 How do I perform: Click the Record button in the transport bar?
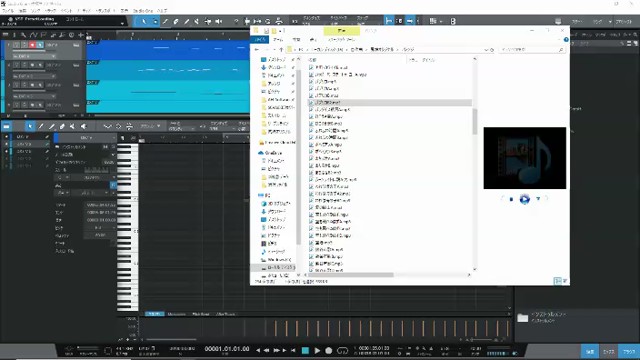point(329,350)
